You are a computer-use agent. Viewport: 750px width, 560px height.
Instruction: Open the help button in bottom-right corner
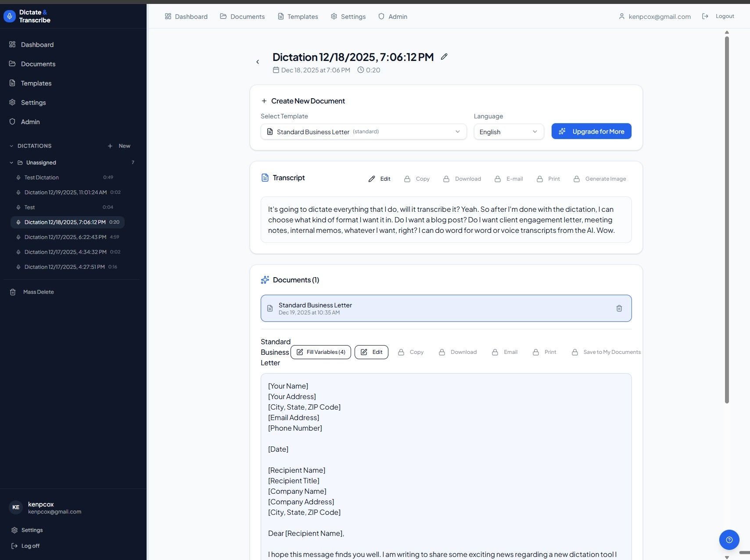[729, 540]
